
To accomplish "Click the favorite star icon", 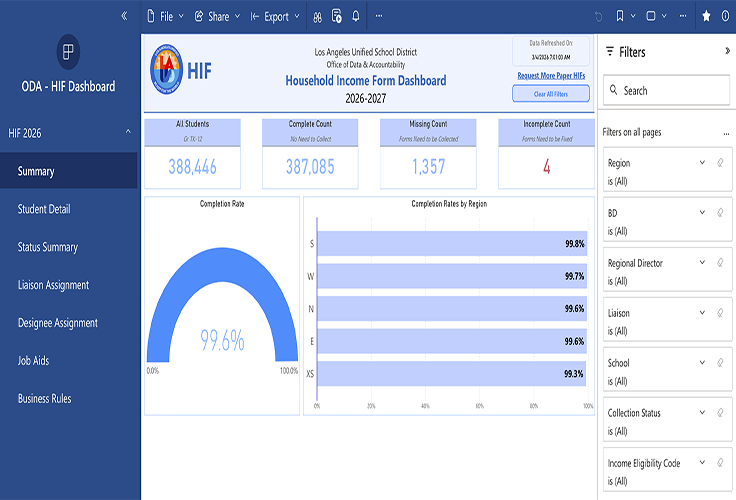I will 706,16.
